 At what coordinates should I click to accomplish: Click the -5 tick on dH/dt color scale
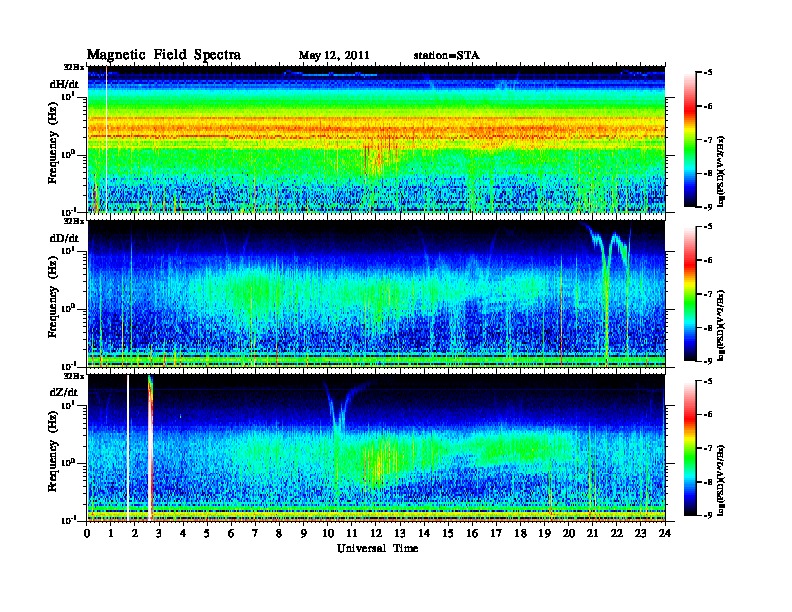pos(708,73)
